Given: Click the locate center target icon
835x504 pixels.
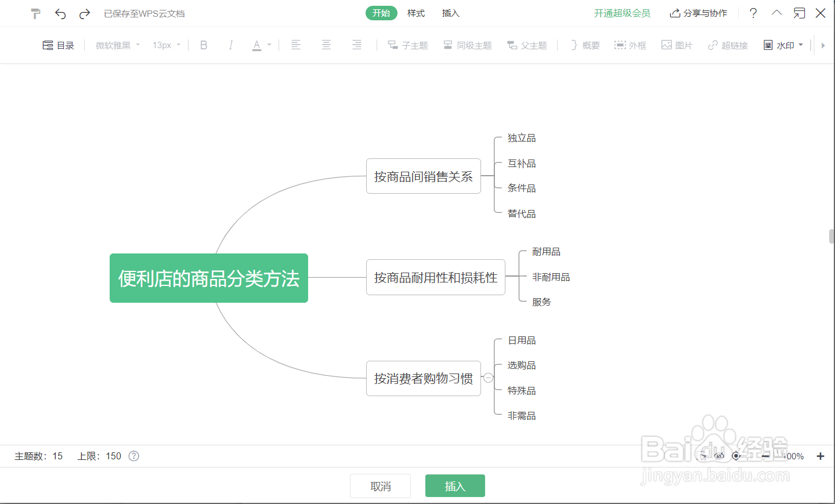Looking at the screenshot, I should (736, 456).
